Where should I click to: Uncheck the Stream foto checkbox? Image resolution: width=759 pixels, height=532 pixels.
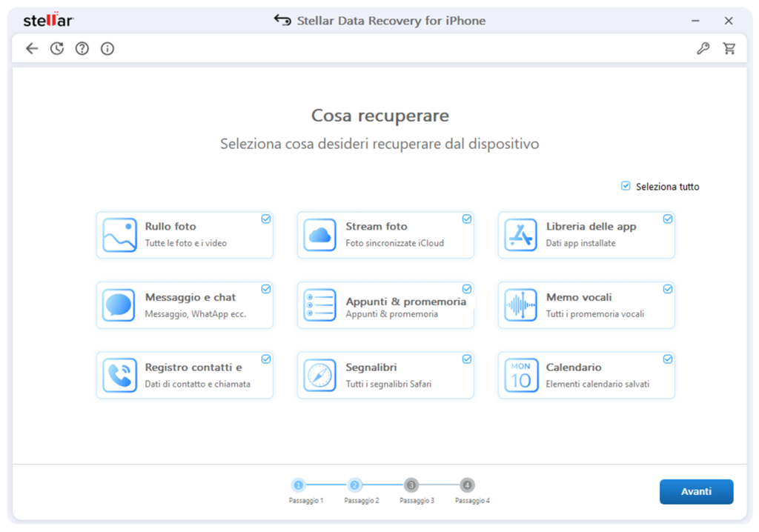[467, 219]
